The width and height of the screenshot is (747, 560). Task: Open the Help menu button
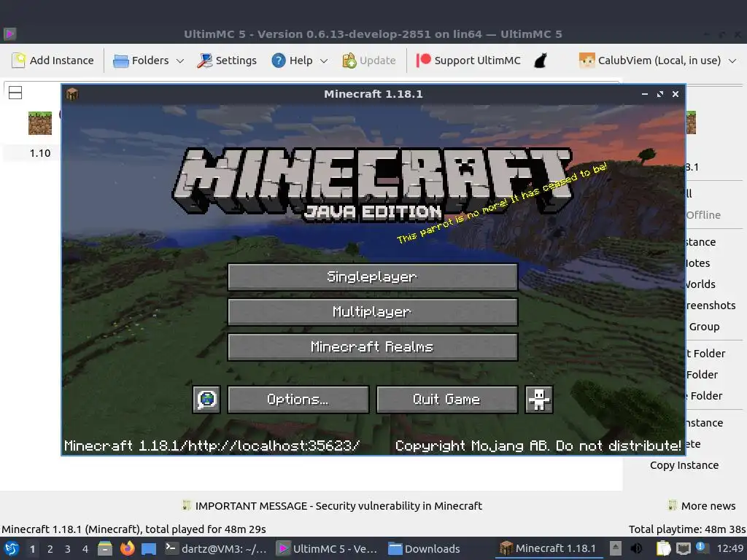[292, 61]
